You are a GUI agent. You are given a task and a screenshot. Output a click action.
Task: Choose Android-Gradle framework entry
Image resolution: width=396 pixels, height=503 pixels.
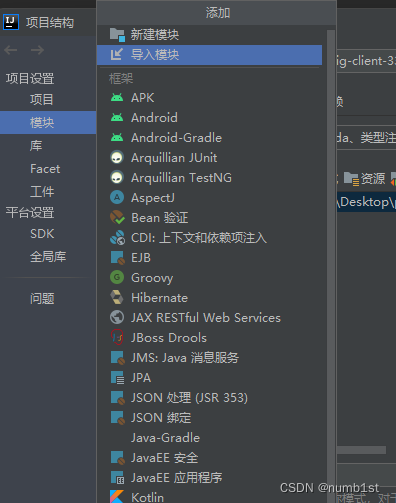pos(209,138)
